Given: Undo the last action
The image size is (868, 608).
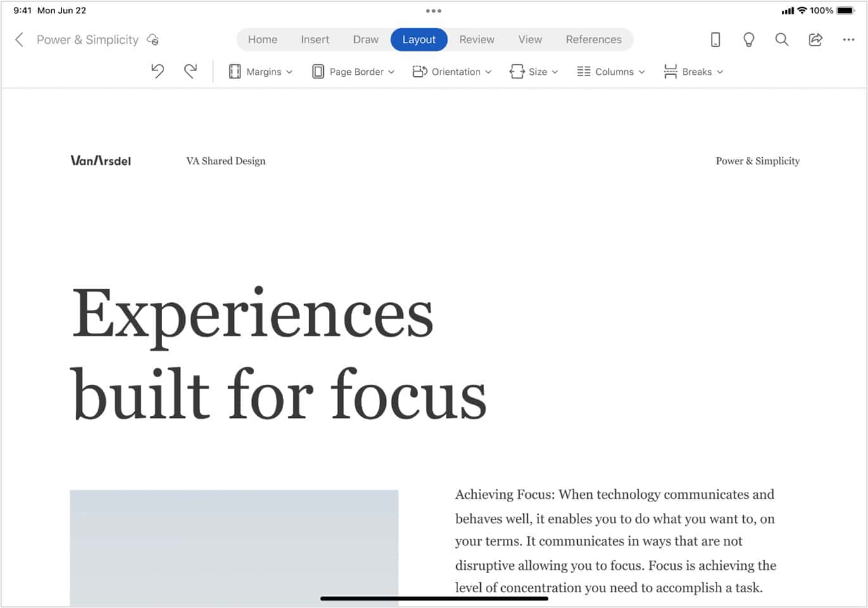Looking at the screenshot, I should click(x=158, y=71).
